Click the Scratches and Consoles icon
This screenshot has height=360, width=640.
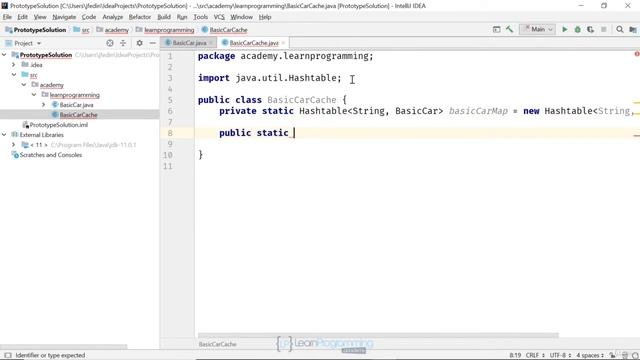point(15,155)
